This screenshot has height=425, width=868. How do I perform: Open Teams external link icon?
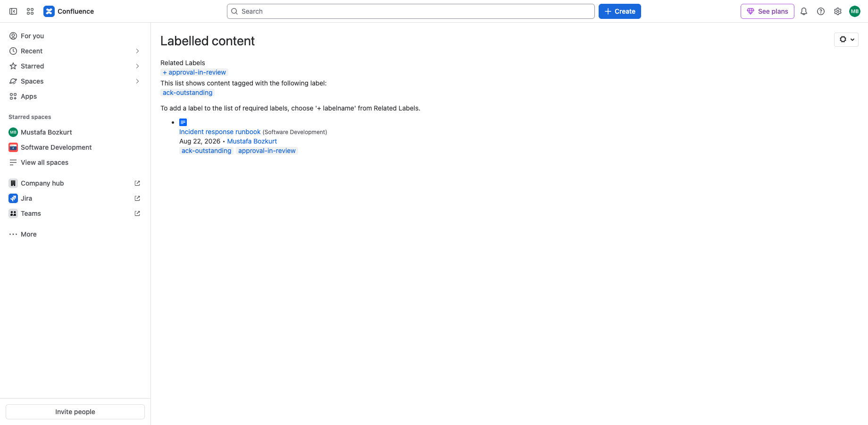pyautogui.click(x=137, y=213)
